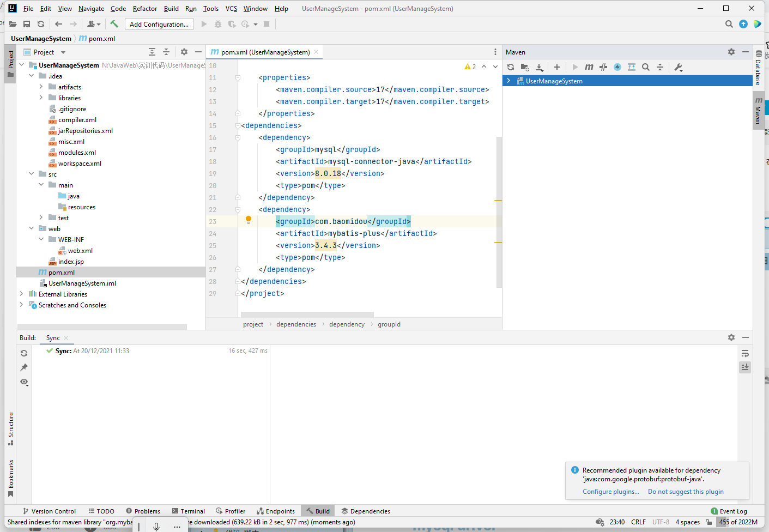Collapse the UserManageSystem project root

point(21,65)
